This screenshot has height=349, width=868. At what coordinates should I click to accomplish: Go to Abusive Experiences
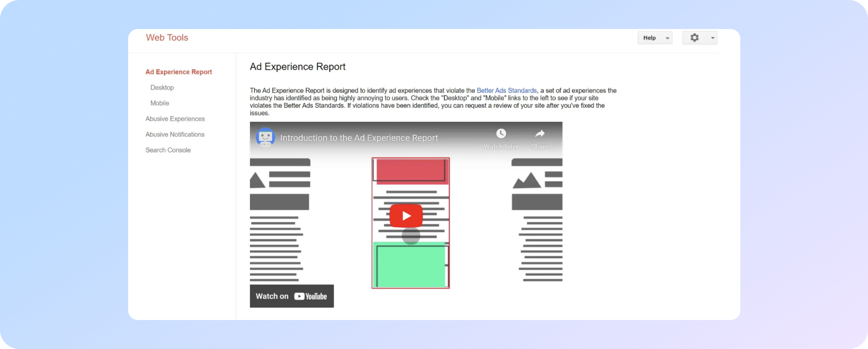coord(175,118)
